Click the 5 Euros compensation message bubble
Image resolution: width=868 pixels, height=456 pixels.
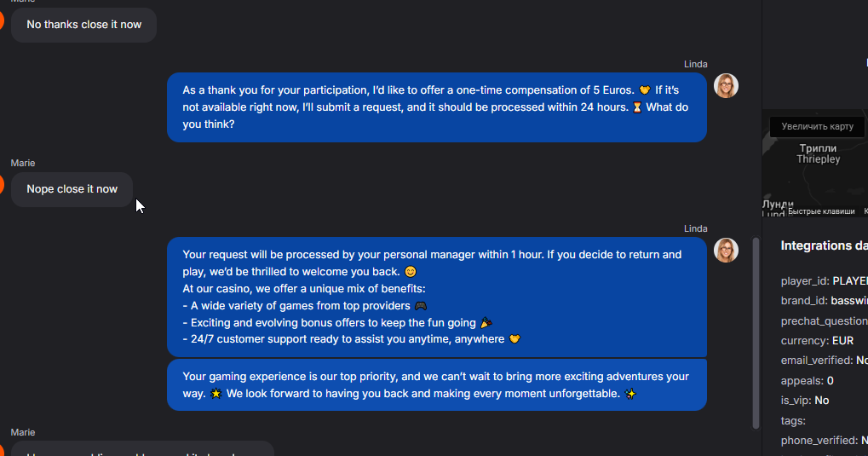436,107
